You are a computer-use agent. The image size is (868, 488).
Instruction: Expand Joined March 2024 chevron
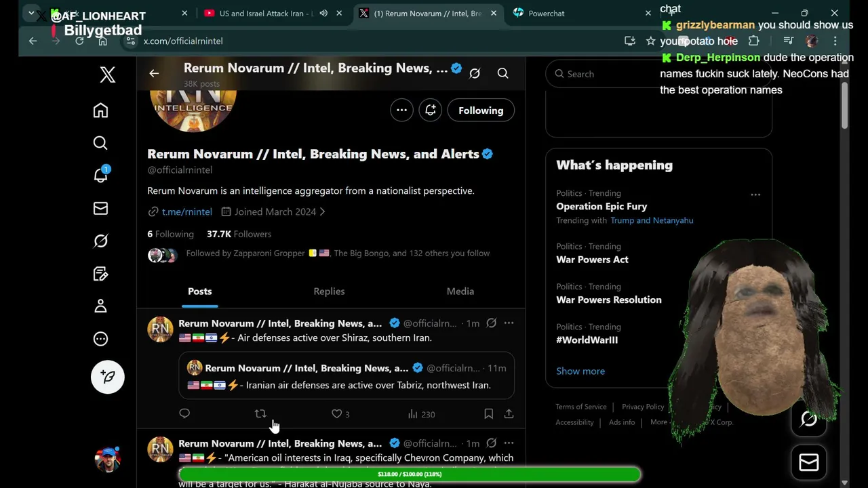322,211
